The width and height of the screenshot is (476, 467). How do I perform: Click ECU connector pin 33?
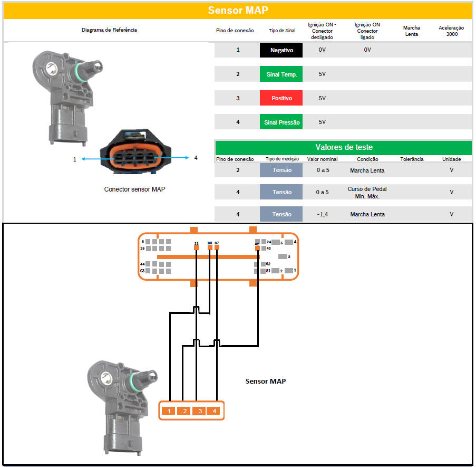pyautogui.click(x=196, y=247)
